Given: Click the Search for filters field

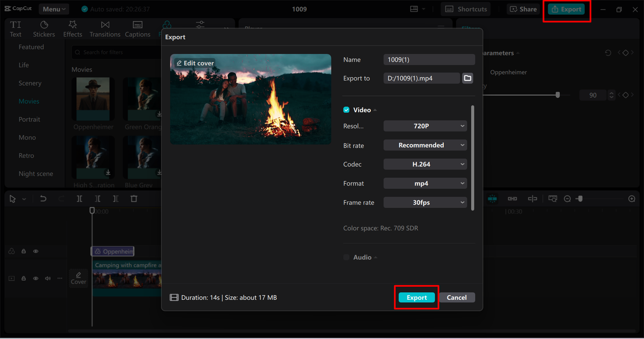Looking at the screenshot, I should pyautogui.click(x=117, y=52).
